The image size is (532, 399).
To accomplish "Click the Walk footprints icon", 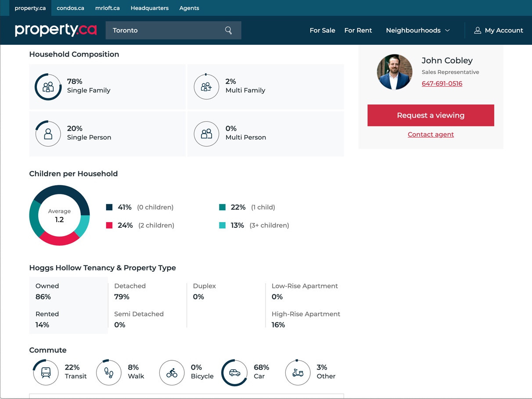I will pos(109,373).
